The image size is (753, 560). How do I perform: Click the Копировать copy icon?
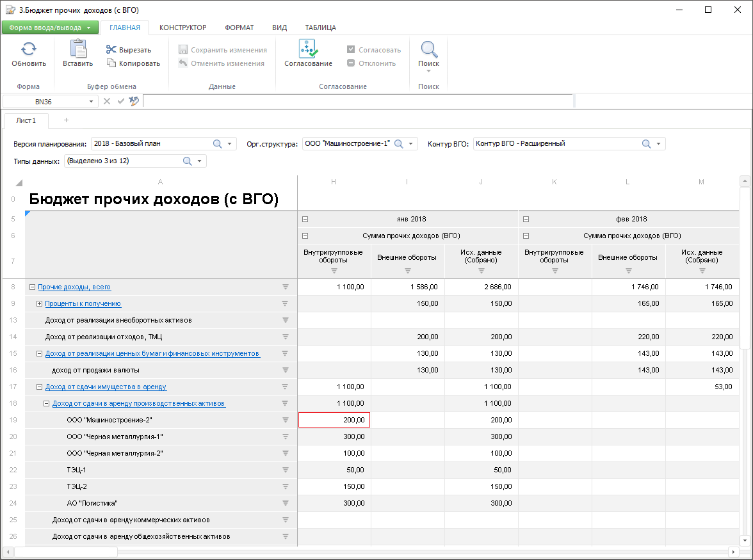tap(111, 63)
